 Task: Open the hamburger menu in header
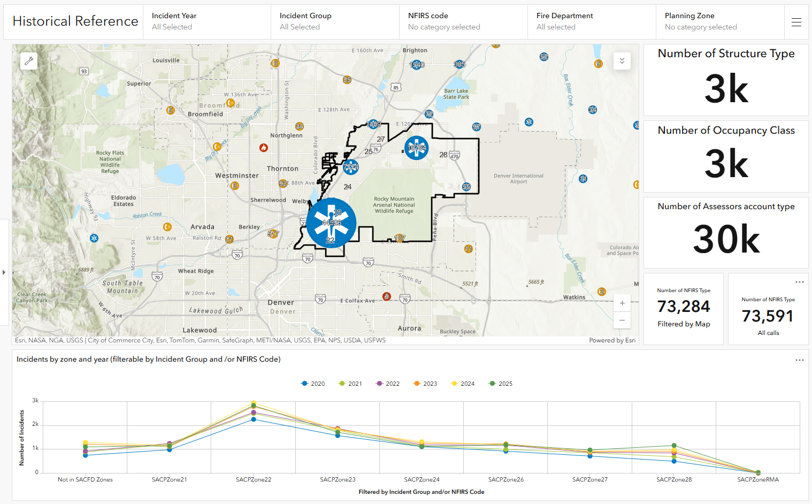796,22
